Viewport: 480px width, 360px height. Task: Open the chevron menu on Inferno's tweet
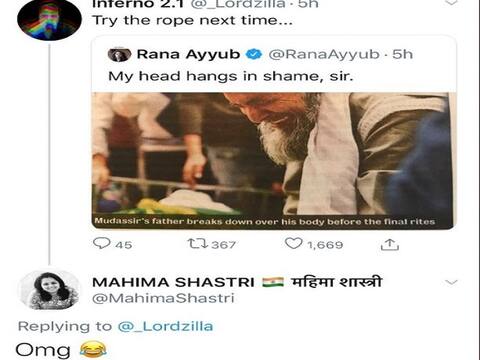[451, 3]
